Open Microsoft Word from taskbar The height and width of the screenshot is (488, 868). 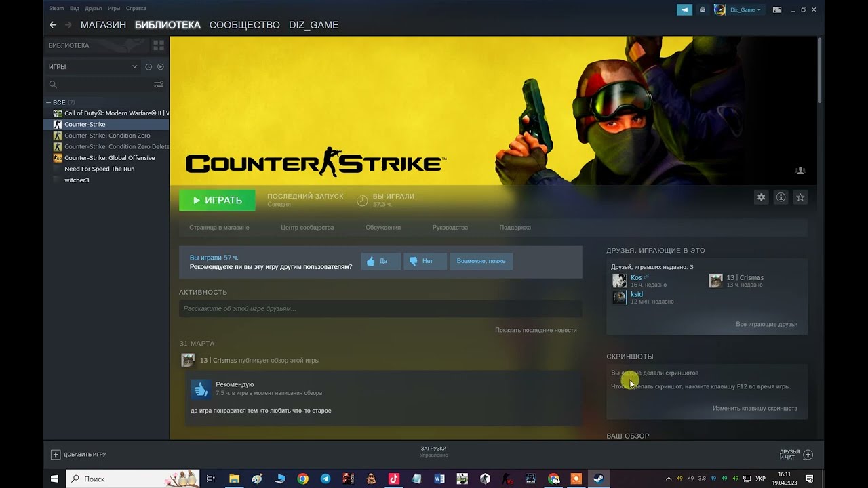[439, 479]
